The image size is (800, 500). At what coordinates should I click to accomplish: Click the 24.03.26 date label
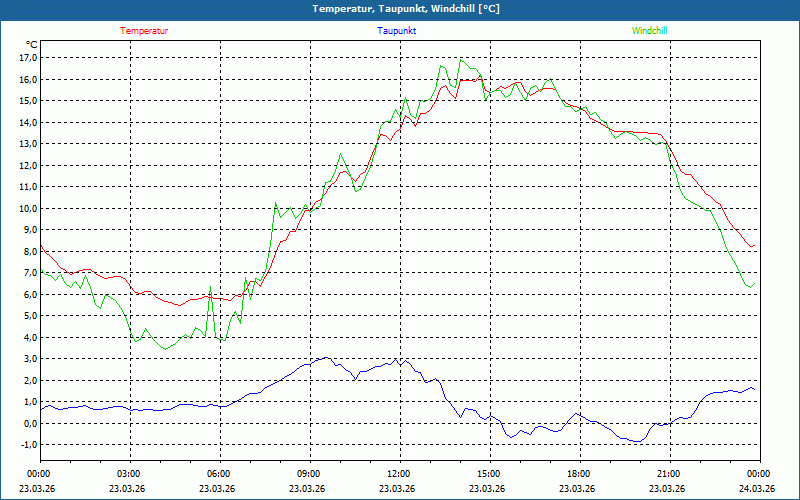[x=757, y=489]
